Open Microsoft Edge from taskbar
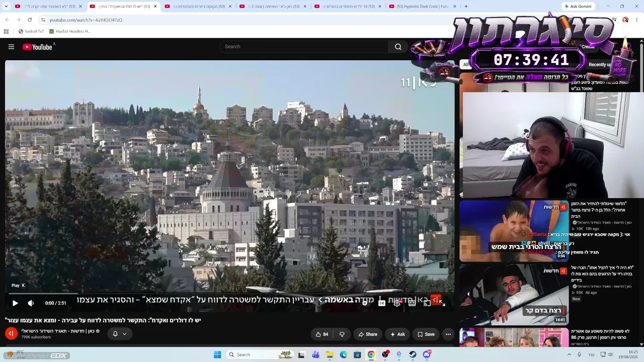The width and height of the screenshot is (644, 362). [x=343, y=355]
